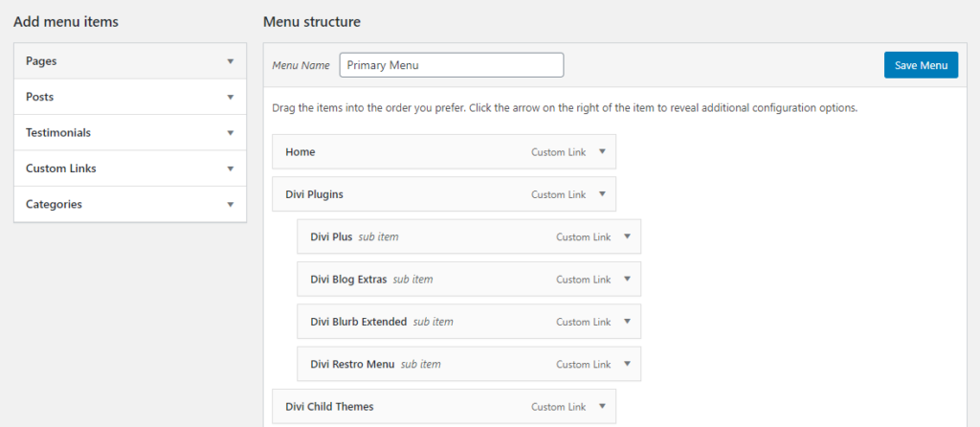
Task: Click the Divi Blog Extras item title
Action: (348, 280)
